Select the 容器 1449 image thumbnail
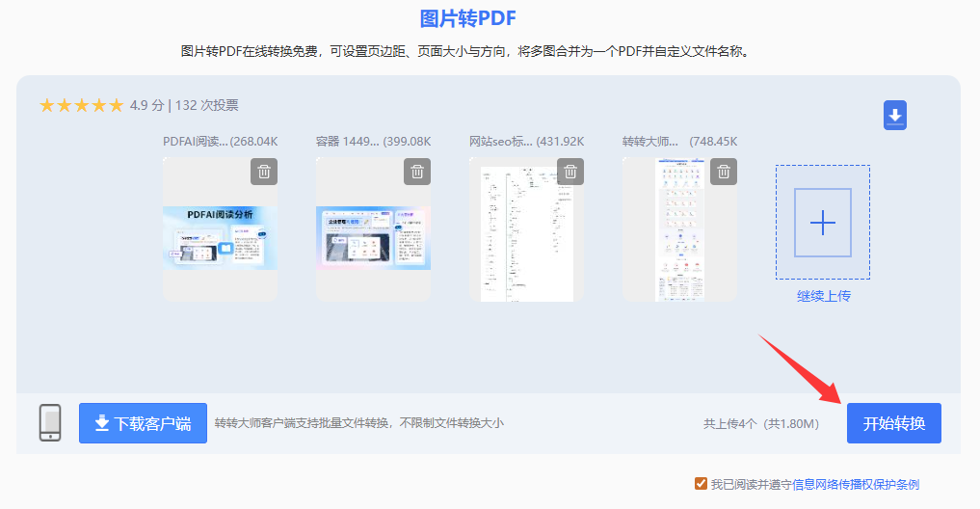980x509 pixels. pos(373,237)
